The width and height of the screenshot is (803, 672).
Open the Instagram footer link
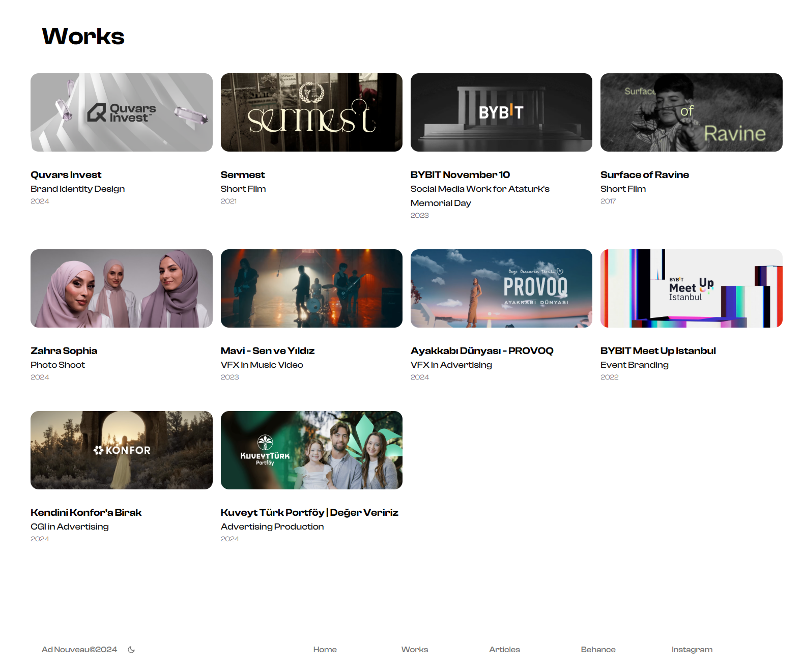[x=692, y=650]
